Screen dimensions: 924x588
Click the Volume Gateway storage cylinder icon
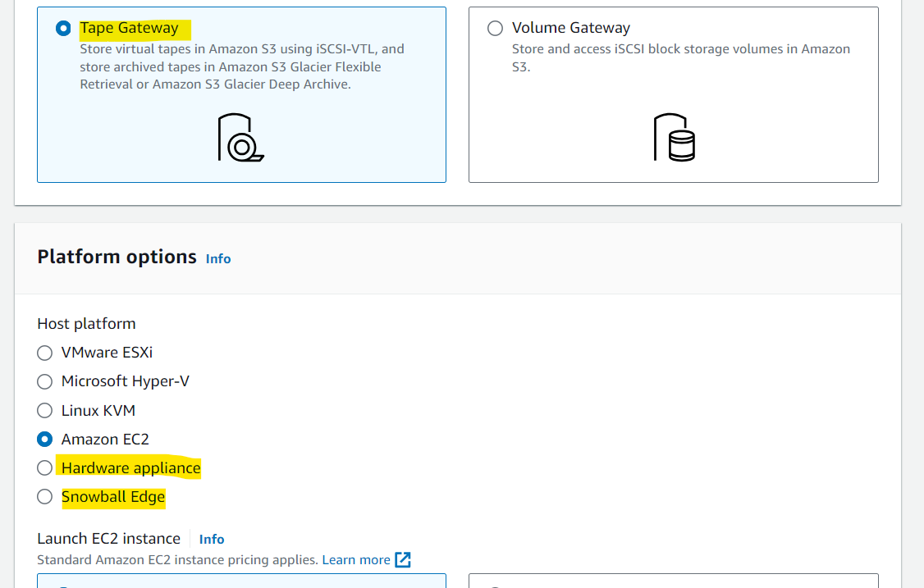(675, 137)
